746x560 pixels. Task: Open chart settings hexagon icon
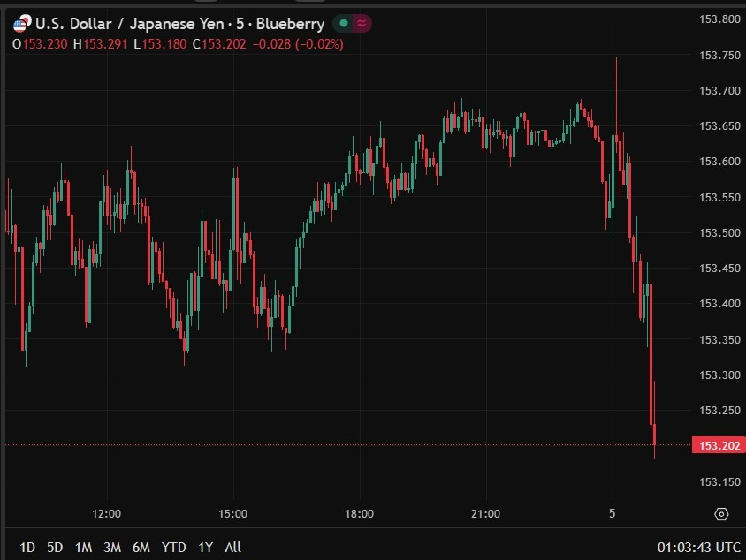[x=721, y=514]
